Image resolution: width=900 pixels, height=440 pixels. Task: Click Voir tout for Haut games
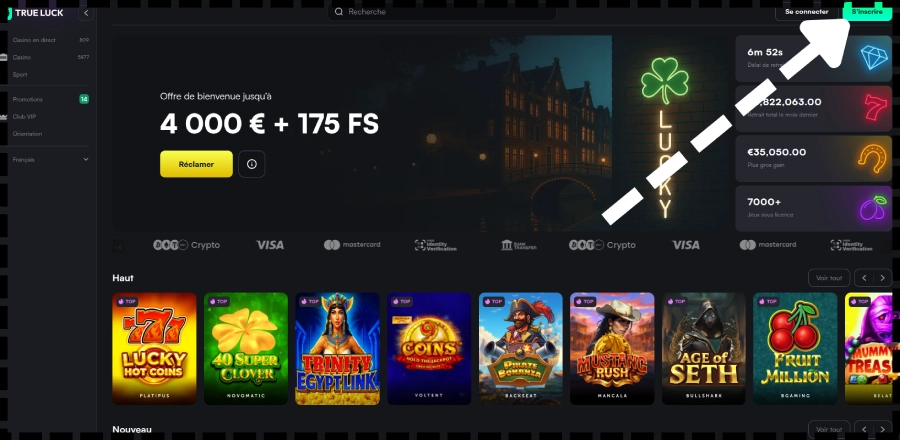[829, 278]
